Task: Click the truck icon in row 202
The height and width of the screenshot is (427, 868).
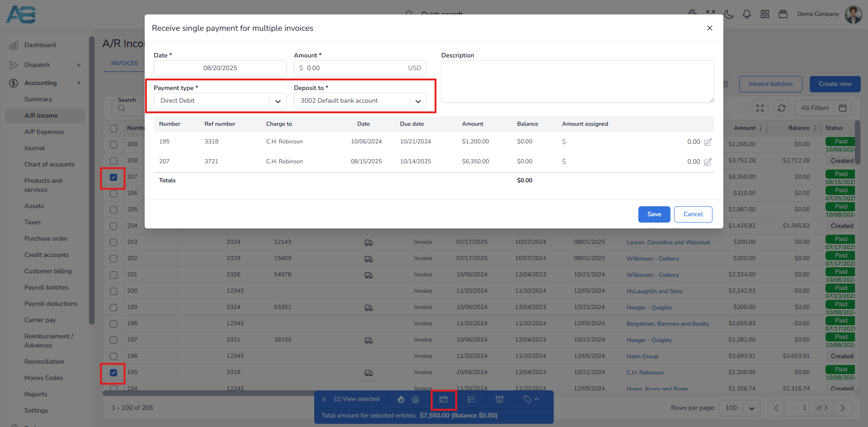Action: (x=369, y=259)
